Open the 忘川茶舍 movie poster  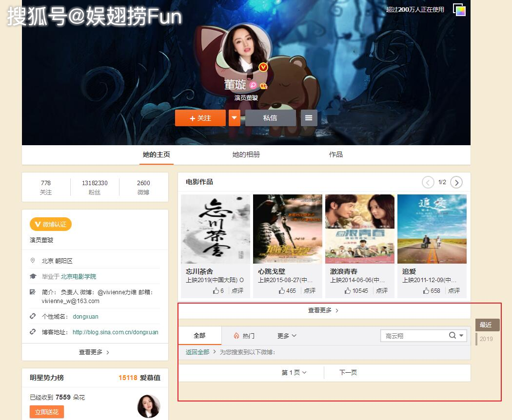pos(216,229)
